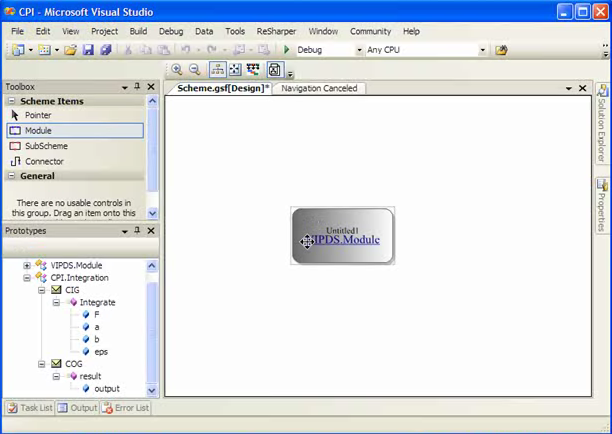This screenshot has width=612, height=434.
Task: Click the New Project toolbar icon
Action: pos(18,50)
